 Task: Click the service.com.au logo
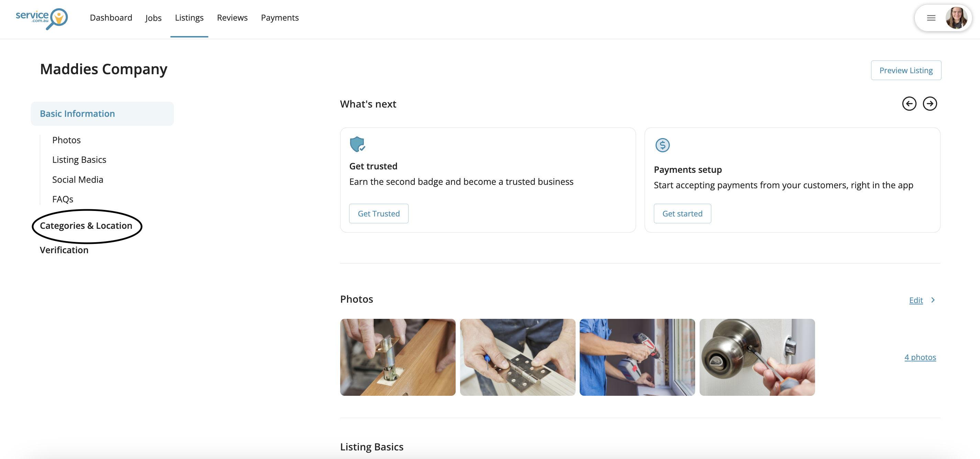42,18
